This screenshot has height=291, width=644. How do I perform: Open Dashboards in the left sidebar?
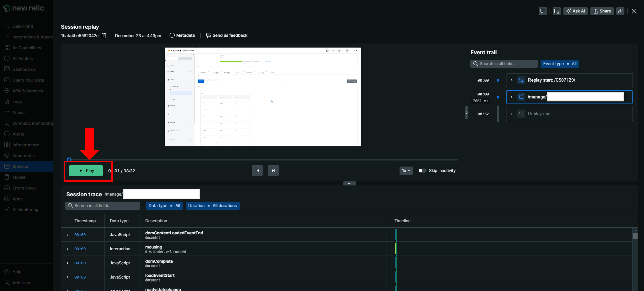[24, 69]
